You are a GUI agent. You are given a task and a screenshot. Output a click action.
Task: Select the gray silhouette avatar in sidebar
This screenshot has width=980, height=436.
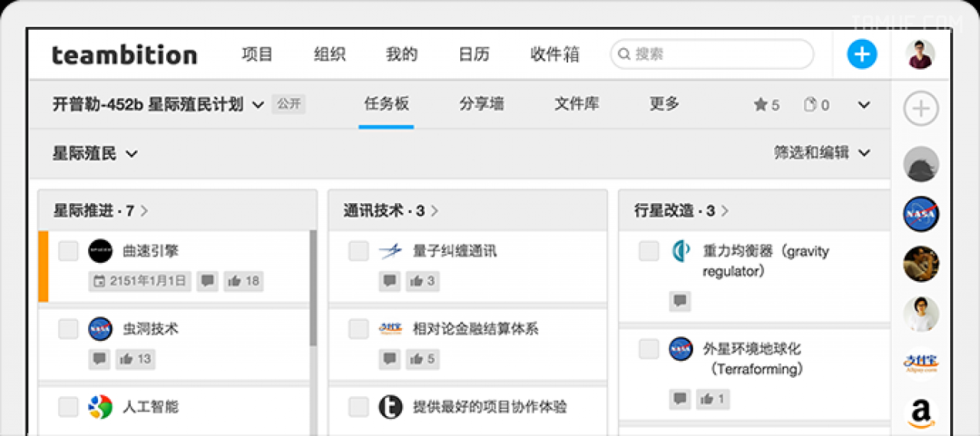click(x=920, y=164)
